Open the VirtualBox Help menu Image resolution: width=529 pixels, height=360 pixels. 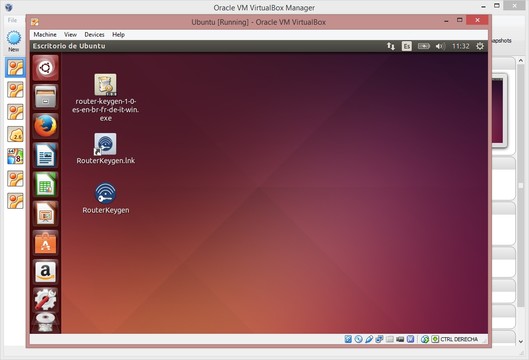[x=118, y=34]
